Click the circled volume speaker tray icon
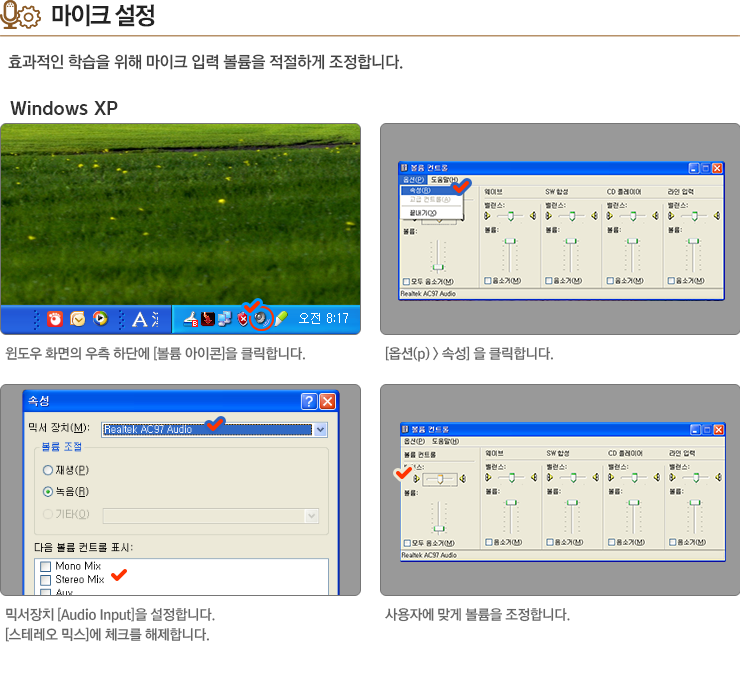The image size is (740, 685). pos(261,318)
